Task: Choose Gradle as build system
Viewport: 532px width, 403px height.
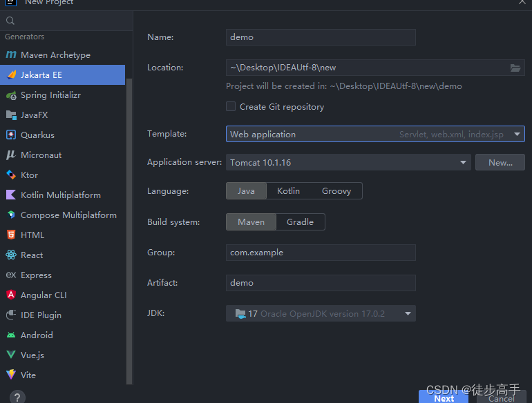Action: [301, 222]
